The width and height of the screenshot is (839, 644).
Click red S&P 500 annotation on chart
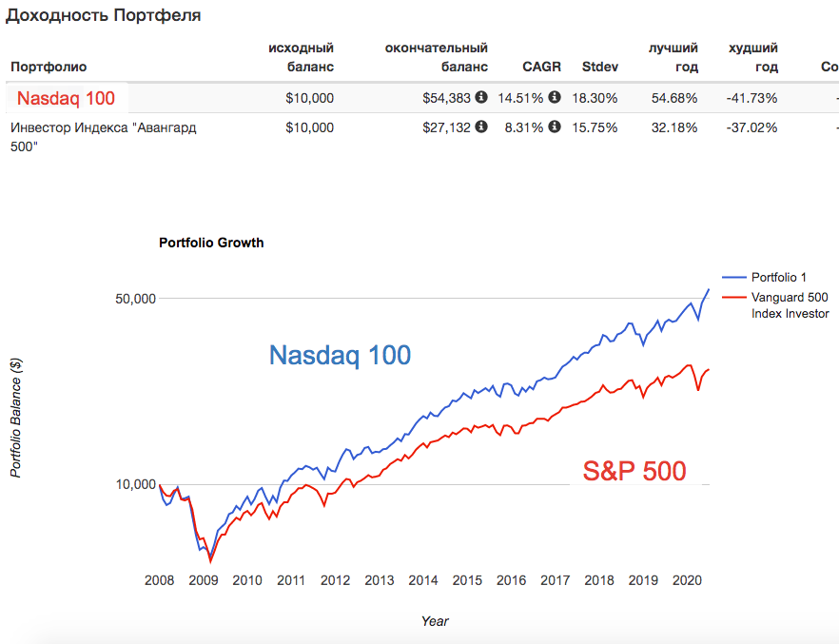pos(634,471)
